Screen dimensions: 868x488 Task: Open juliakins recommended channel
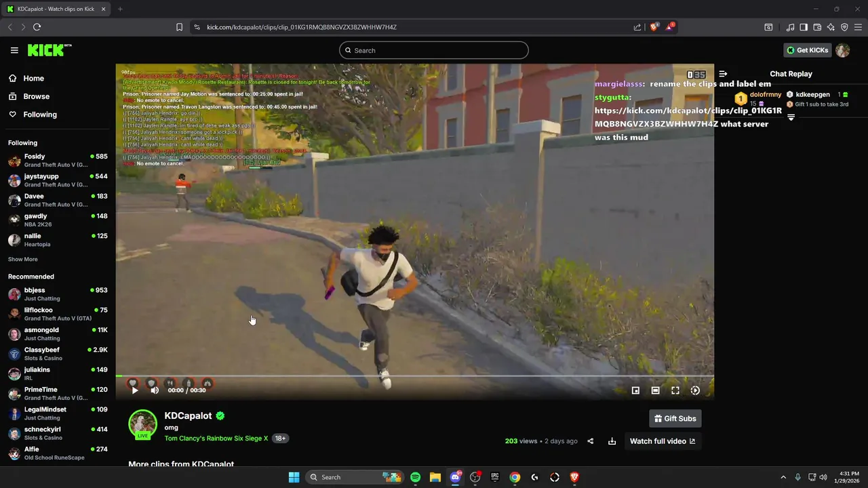point(58,373)
